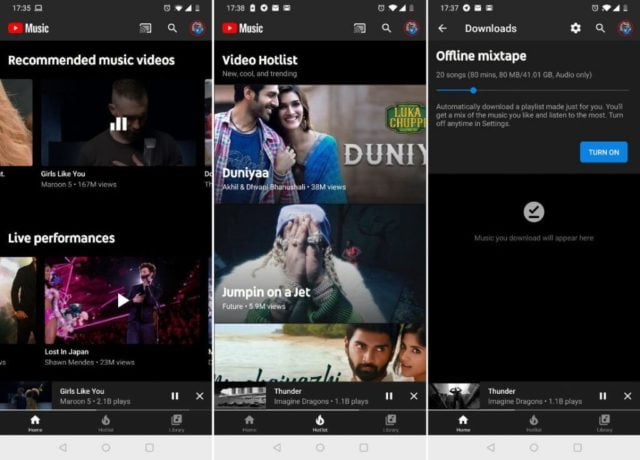640x460 pixels.
Task: Open settings gear on the Downloads screen
Action: point(575,28)
